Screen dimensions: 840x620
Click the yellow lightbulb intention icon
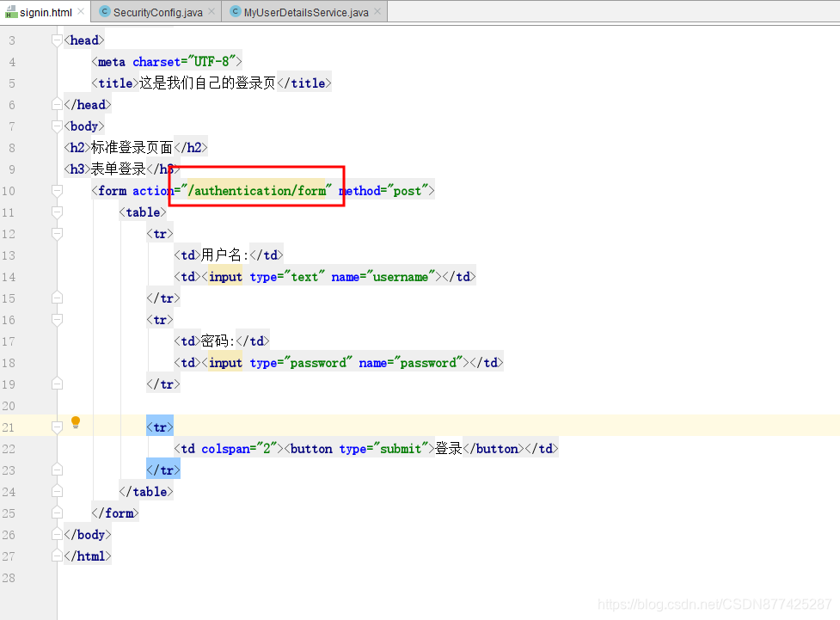76,422
